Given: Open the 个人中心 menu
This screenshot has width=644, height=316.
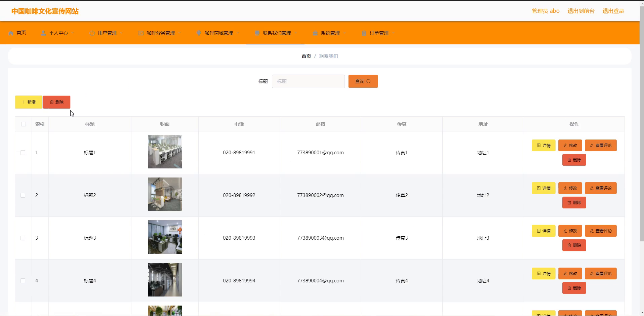Looking at the screenshot, I should pos(58,33).
